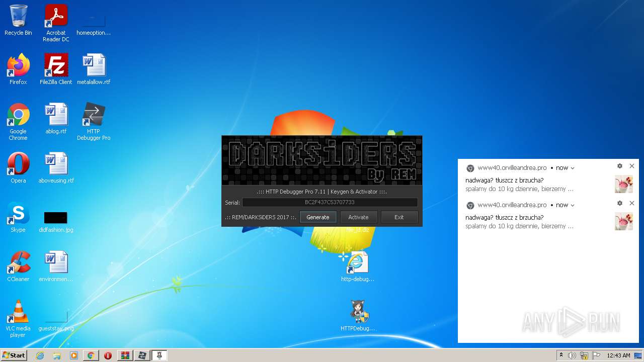The width and height of the screenshot is (644, 362).
Task: Select environmen... rtf document icon
Action: point(56,266)
